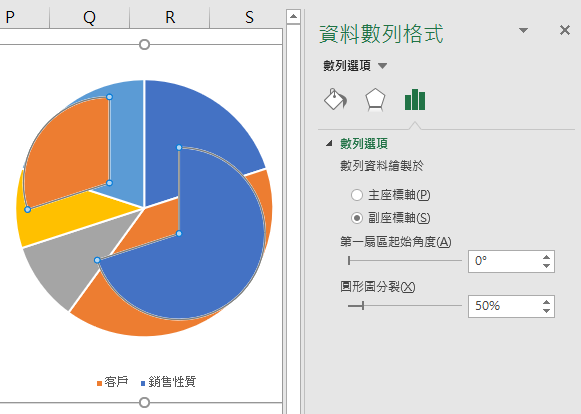Open the task pane options arrow
Viewport: 581px width, 414px height.
click(523, 30)
